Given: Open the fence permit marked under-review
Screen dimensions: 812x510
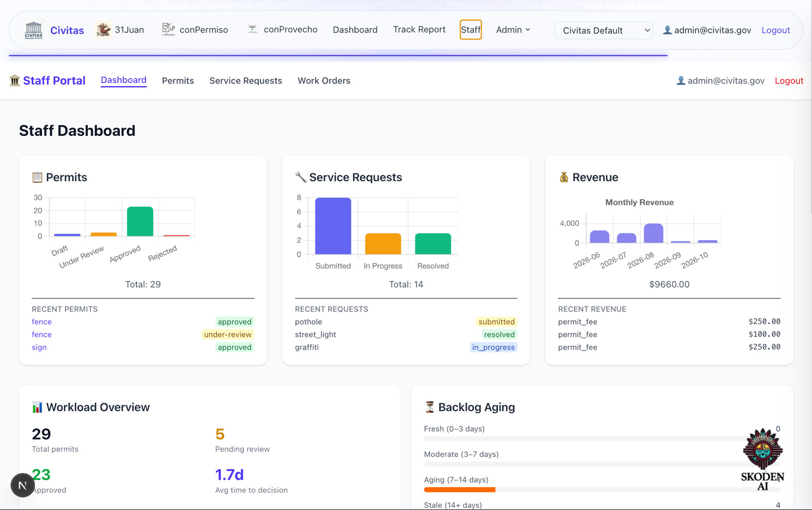Looking at the screenshot, I should click(42, 334).
